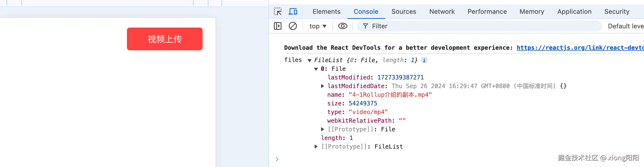Switch to the Elements tab
Viewport: 644px width, 167px height.
(326, 12)
